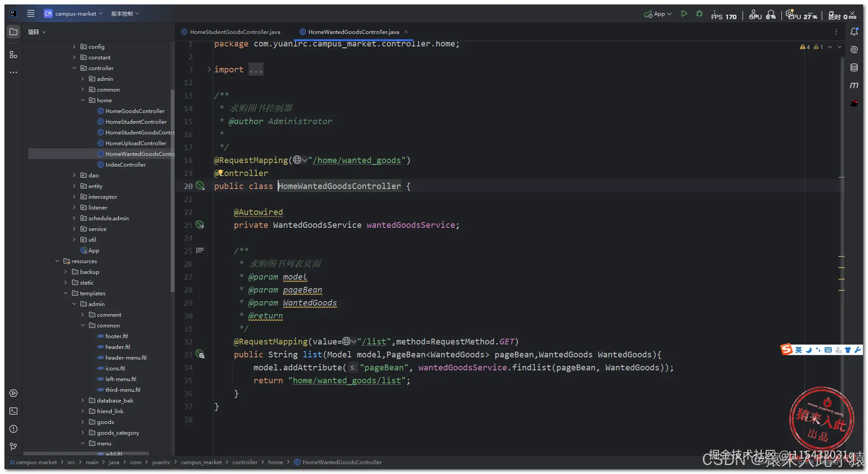The height and width of the screenshot is (474, 868).
Task: Click the project tree horizontal scrollbar
Action: (x=86, y=453)
